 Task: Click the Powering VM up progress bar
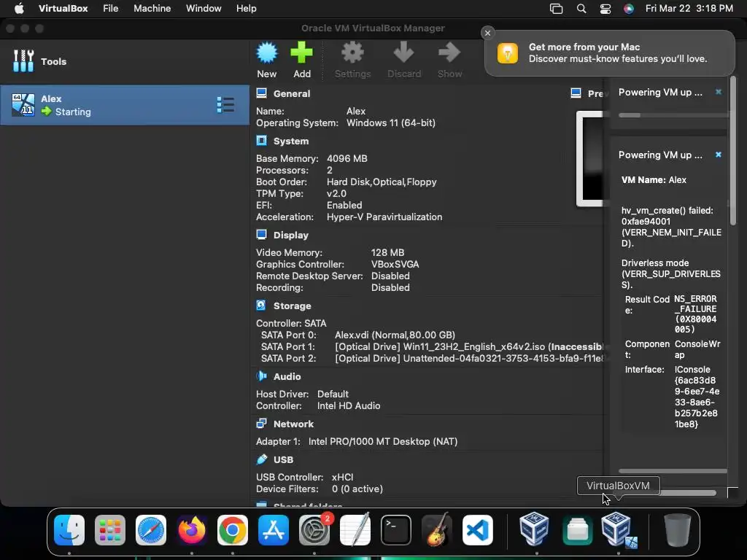point(673,115)
